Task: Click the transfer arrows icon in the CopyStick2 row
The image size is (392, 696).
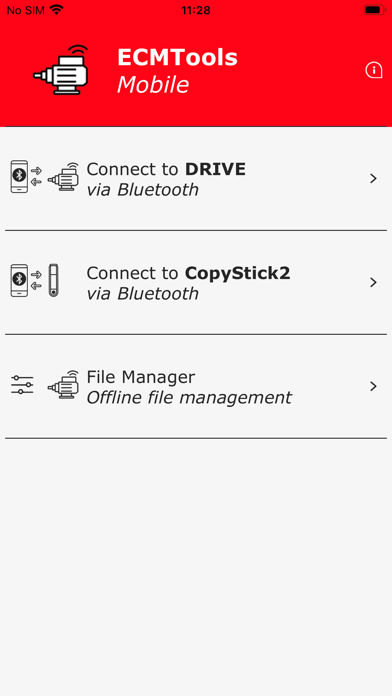Action: click(37, 280)
